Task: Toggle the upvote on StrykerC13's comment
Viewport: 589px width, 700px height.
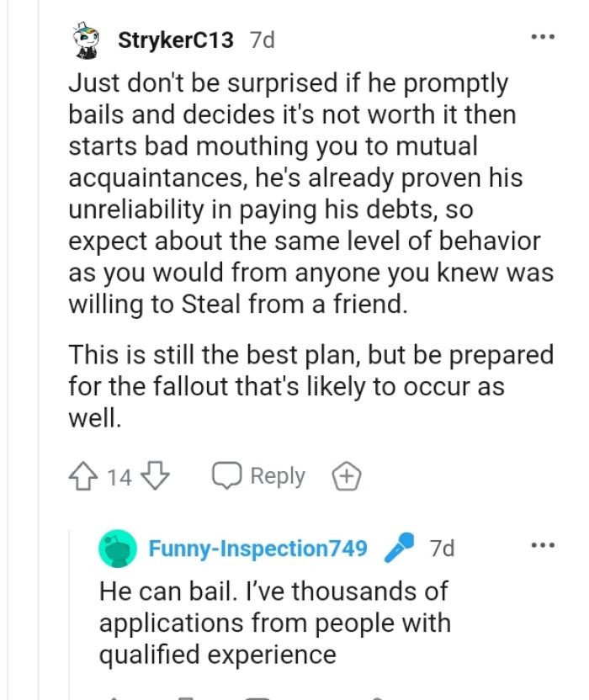Action: click(82, 475)
